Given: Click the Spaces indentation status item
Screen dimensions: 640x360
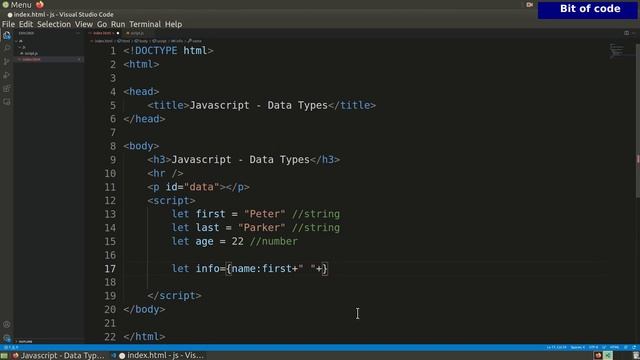Looking at the screenshot, I should tap(578, 347).
